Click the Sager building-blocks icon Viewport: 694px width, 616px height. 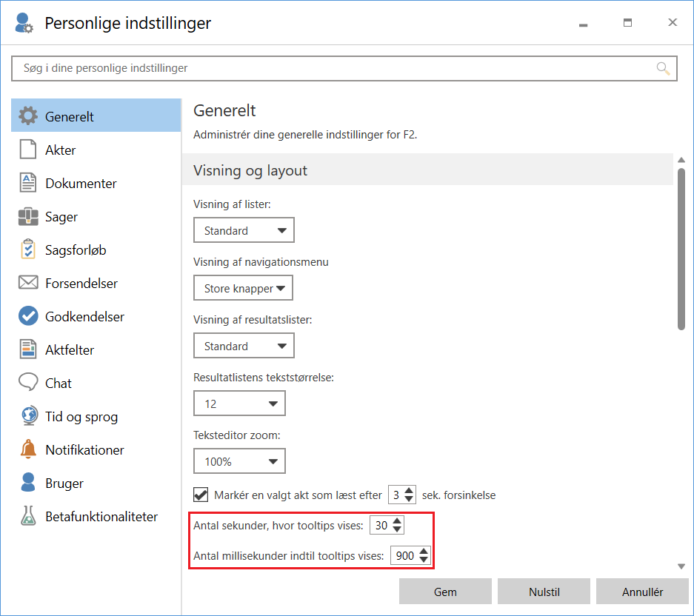pos(27,215)
